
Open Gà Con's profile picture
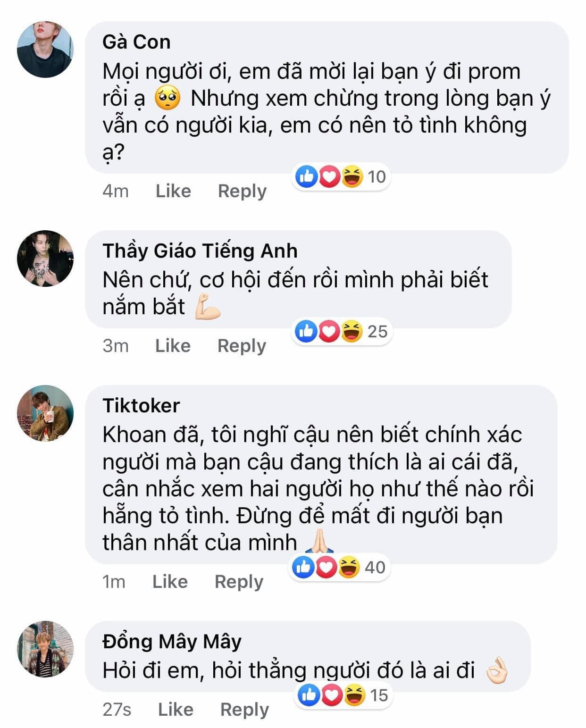pyautogui.click(x=45, y=49)
